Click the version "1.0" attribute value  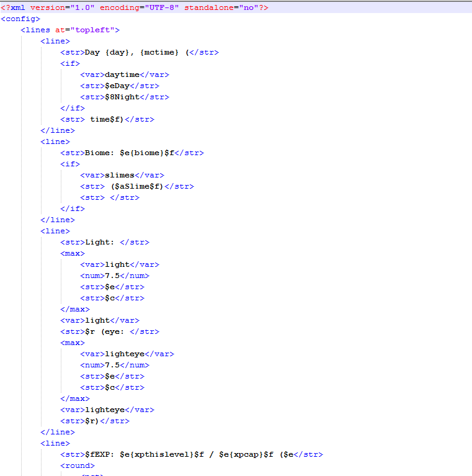click(x=78, y=7)
